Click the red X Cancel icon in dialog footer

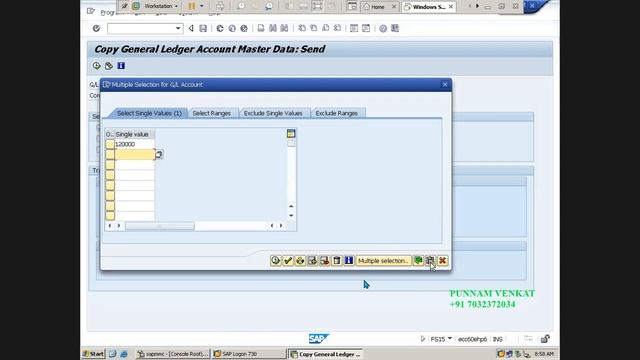442,260
